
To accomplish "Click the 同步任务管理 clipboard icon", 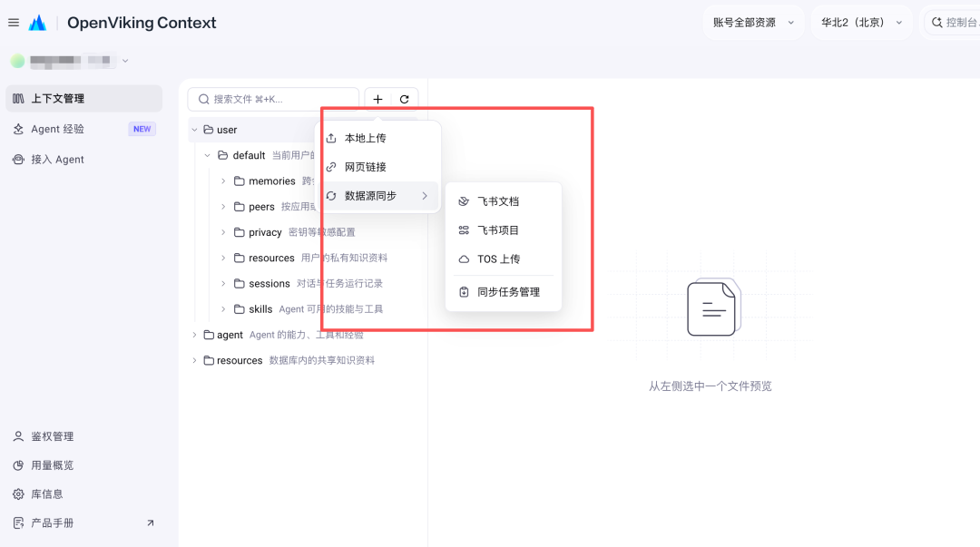I will (464, 292).
